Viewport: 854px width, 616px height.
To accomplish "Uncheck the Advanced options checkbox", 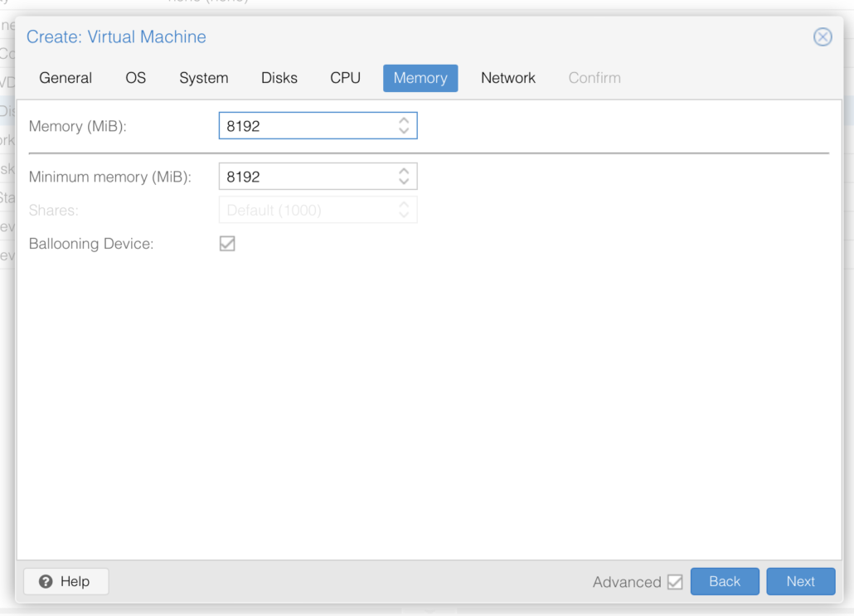I will click(x=674, y=582).
